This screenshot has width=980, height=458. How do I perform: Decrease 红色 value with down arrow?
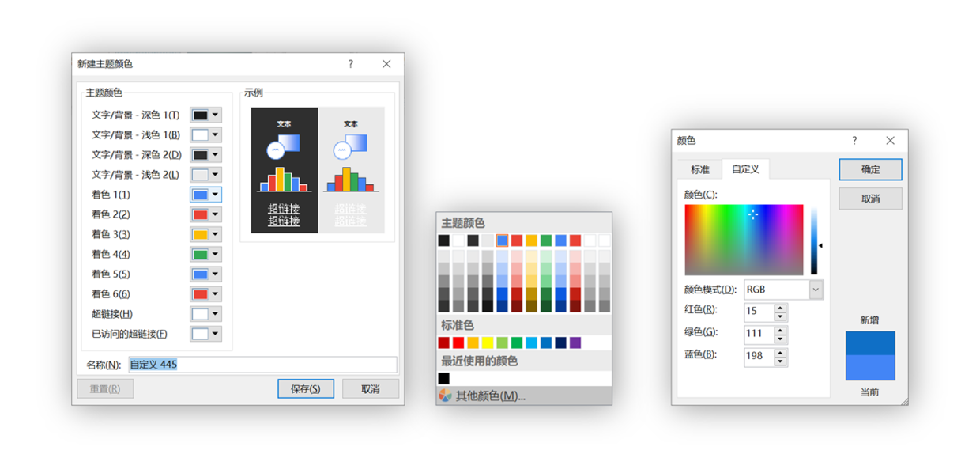pos(781,316)
